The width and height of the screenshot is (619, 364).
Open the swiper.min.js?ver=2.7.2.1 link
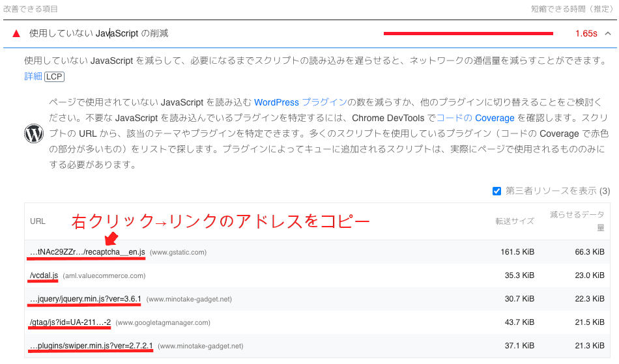click(x=91, y=346)
